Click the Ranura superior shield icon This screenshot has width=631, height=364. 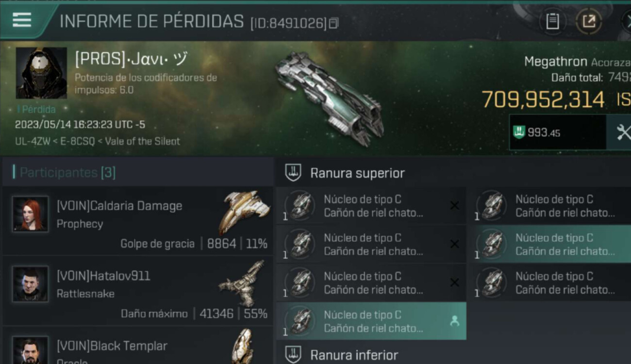point(293,173)
